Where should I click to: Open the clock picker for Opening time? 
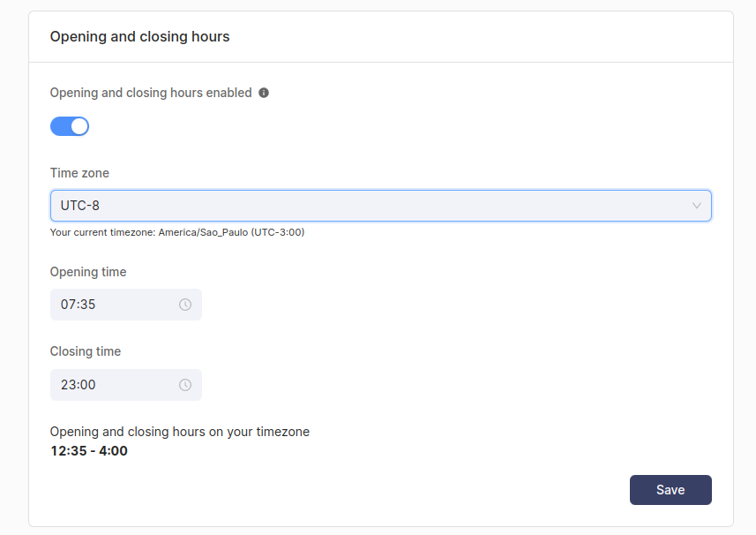pos(185,304)
